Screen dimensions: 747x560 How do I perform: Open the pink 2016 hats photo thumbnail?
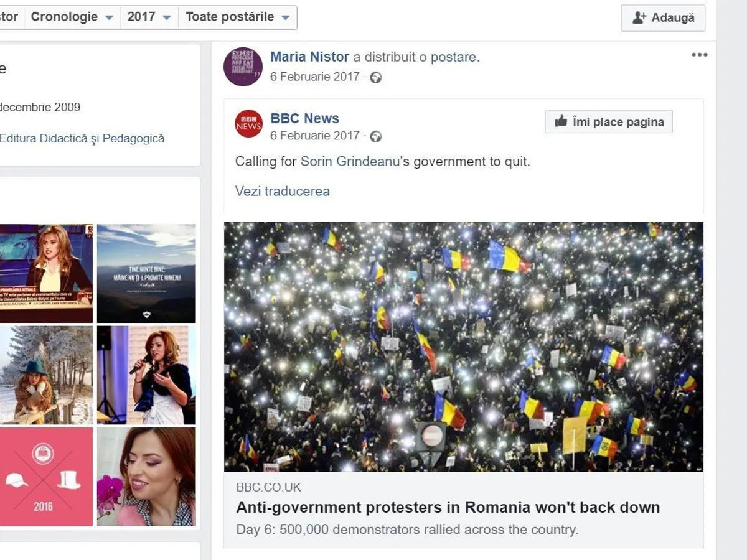pos(46,477)
